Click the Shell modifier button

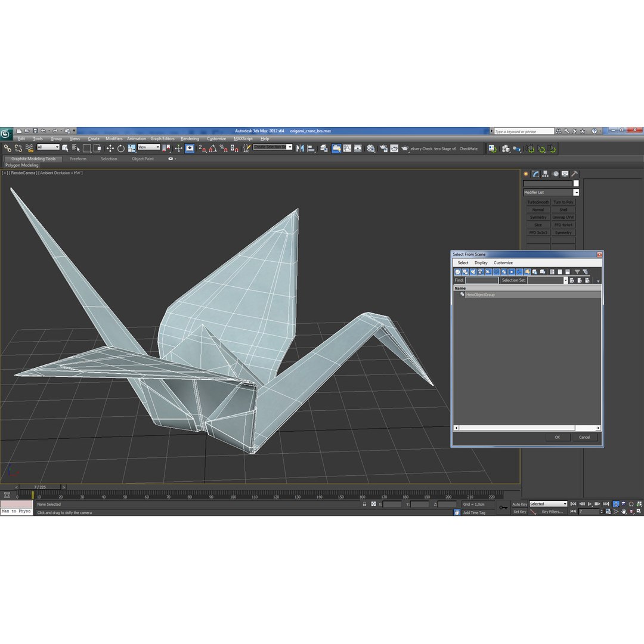563,209
